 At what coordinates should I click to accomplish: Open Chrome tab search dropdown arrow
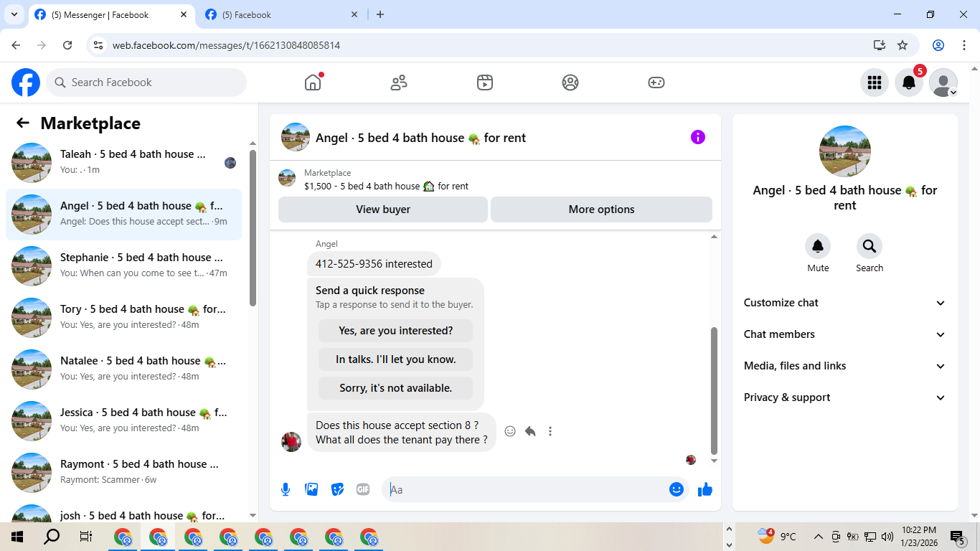point(14,14)
